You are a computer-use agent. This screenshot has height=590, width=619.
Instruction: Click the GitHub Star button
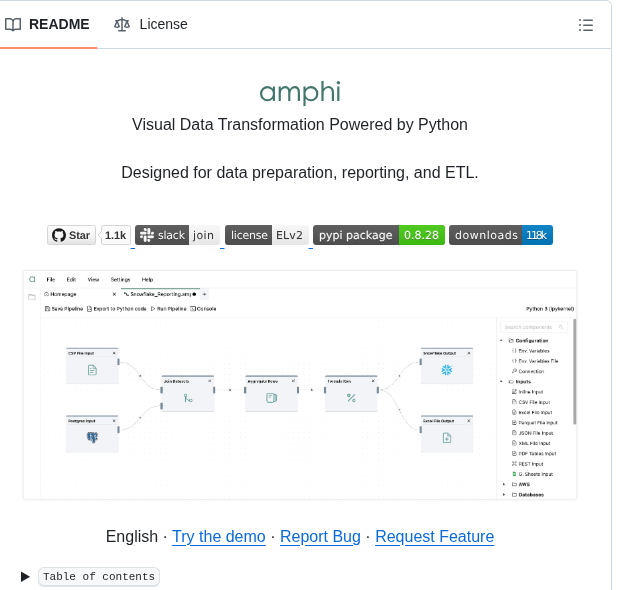pyautogui.click(x=71, y=235)
